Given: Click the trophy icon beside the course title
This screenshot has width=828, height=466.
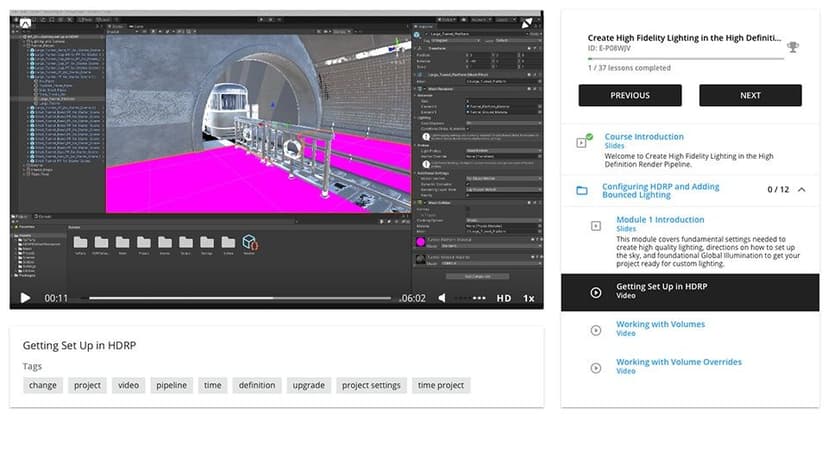Looking at the screenshot, I should tap(793, 47).
